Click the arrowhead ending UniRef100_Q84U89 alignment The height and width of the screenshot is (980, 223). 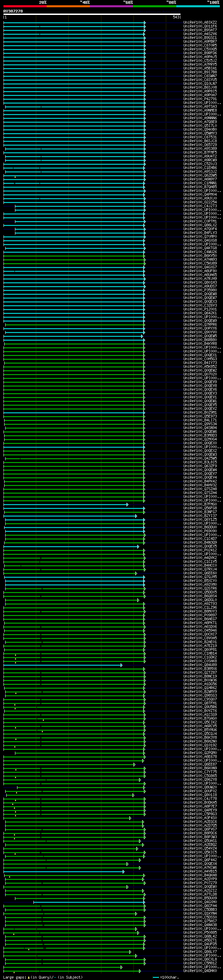click(122, 665)
